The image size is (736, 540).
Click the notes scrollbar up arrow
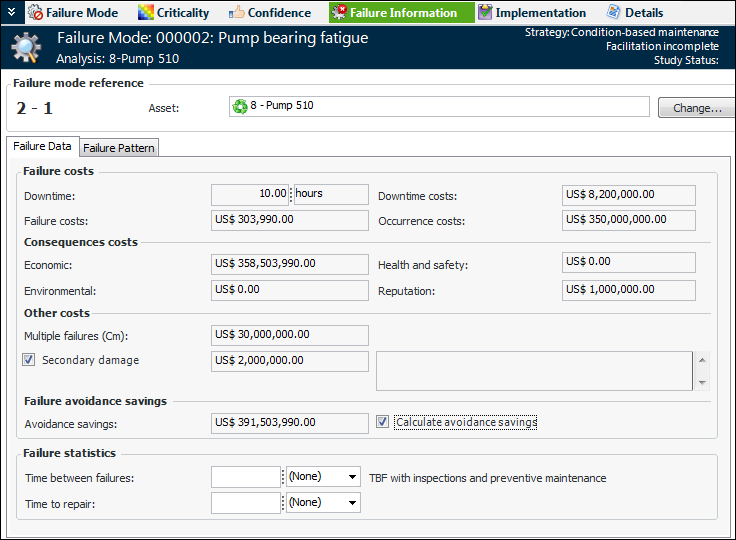point(702,360)
